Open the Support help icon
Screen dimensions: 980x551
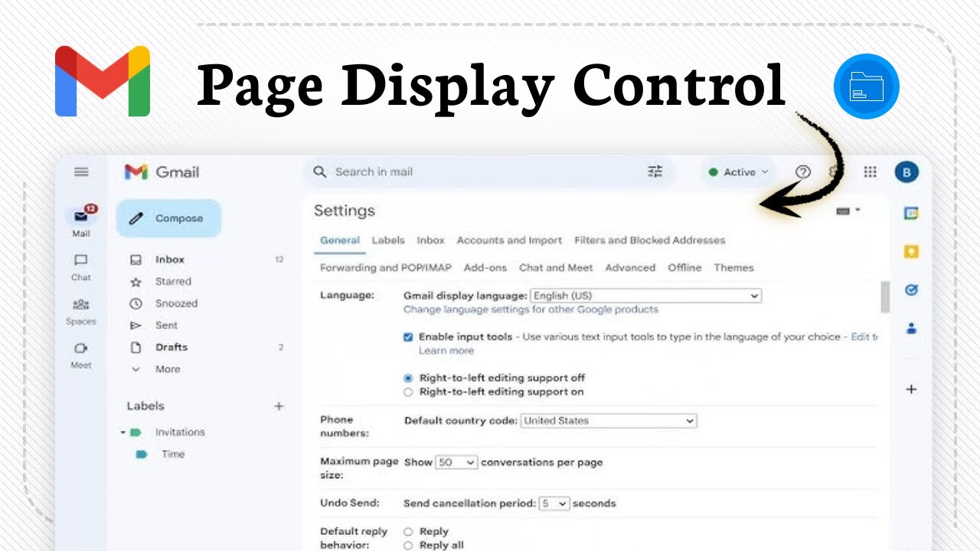click(802, 172)
